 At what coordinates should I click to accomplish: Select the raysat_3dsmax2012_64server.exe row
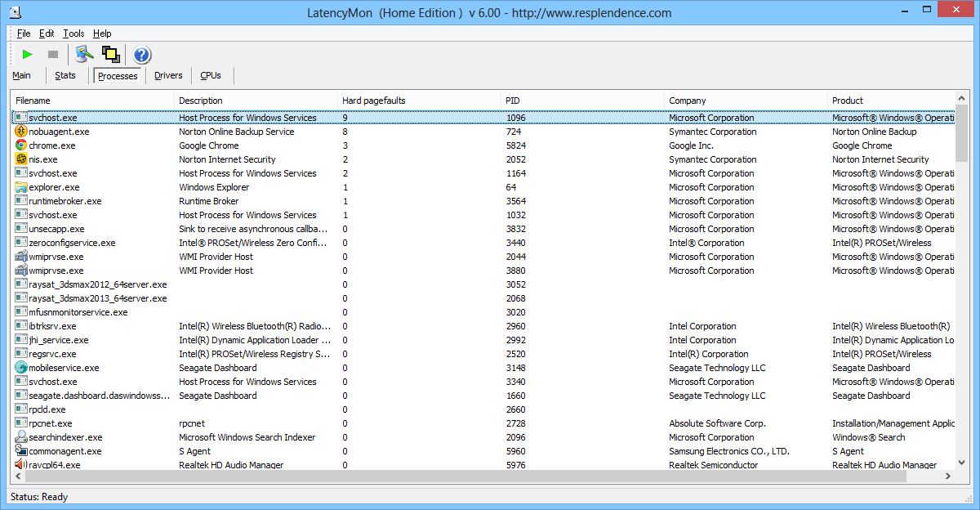(483, 284)
